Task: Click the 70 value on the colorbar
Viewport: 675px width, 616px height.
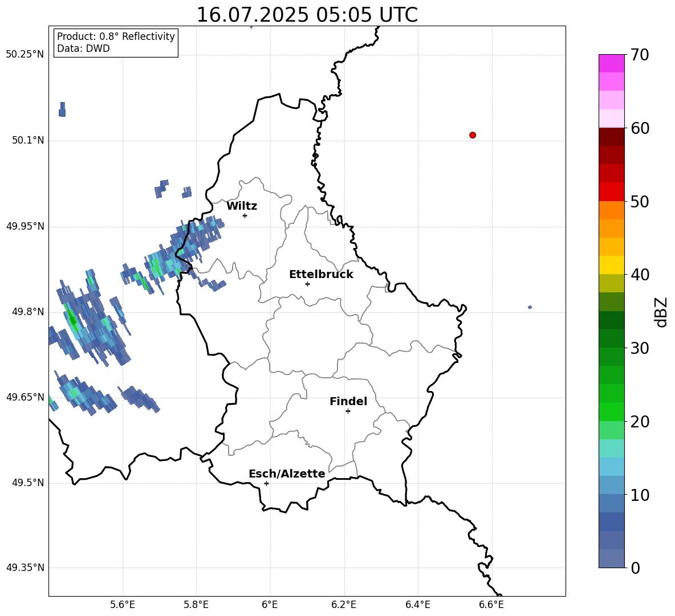Action: pyautogui.click(x=640, y=55)
